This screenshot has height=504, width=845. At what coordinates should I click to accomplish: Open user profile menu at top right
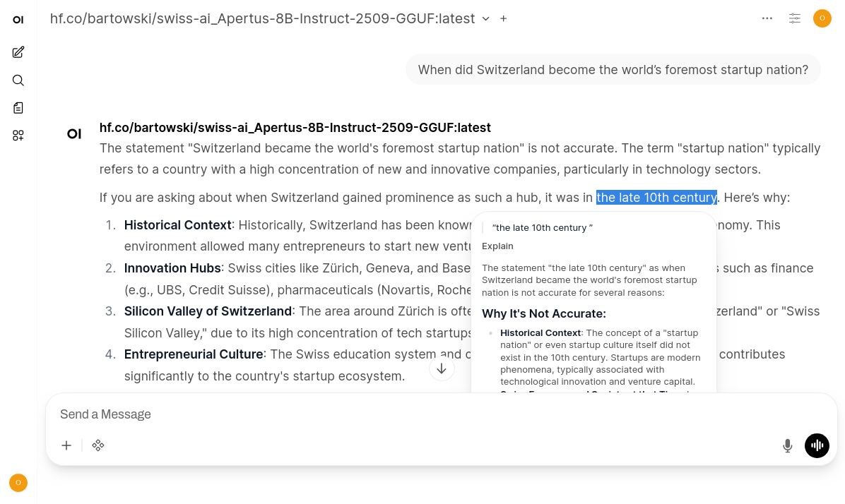pos(822,18)
